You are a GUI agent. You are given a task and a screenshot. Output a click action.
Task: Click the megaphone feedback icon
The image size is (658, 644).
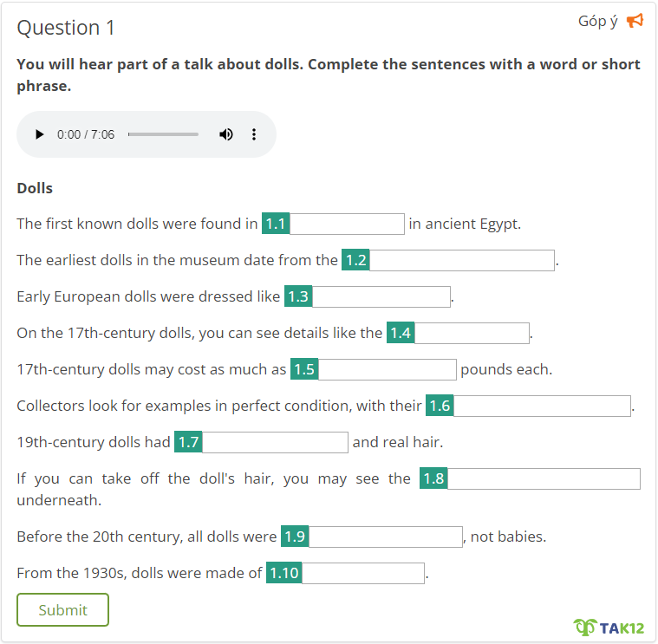635,21
